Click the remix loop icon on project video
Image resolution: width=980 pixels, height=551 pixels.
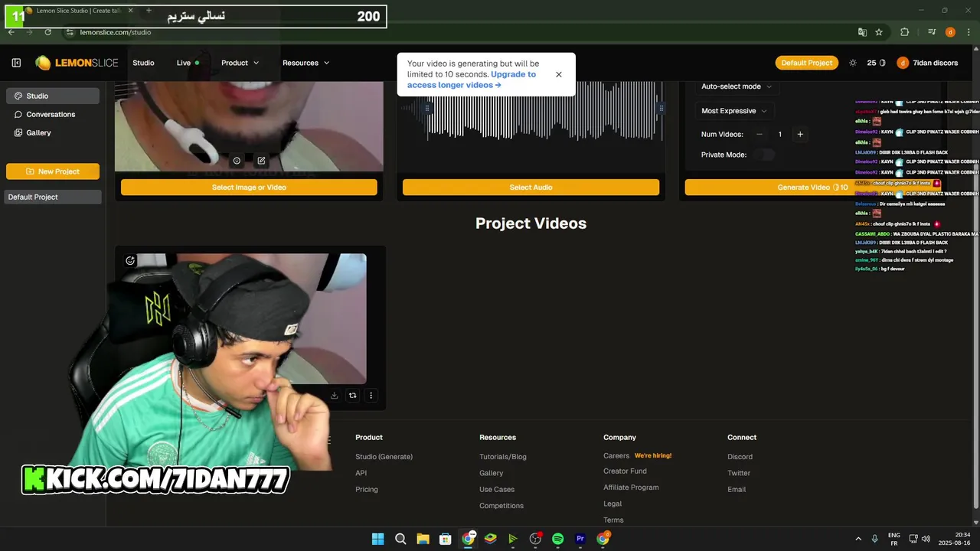[x=352, y=396]
